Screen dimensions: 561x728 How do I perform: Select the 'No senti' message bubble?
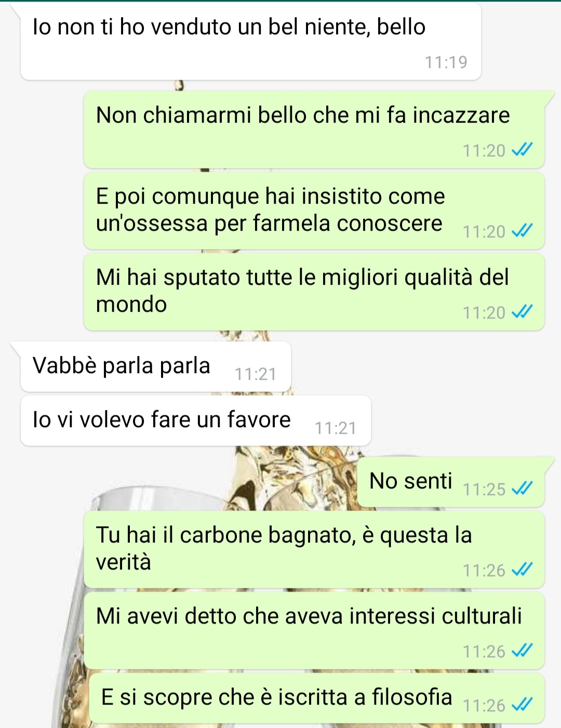tap(451, 482)
